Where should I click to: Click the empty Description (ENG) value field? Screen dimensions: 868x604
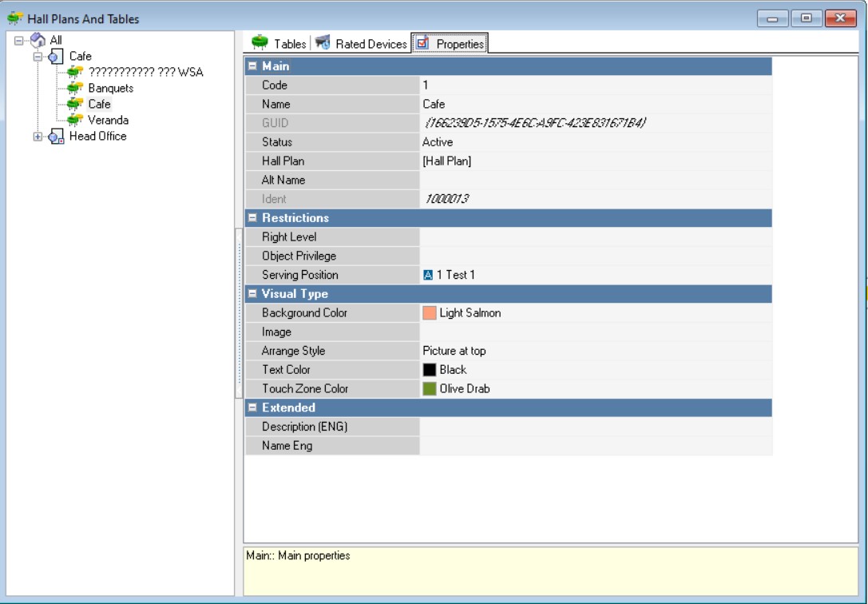597,427
